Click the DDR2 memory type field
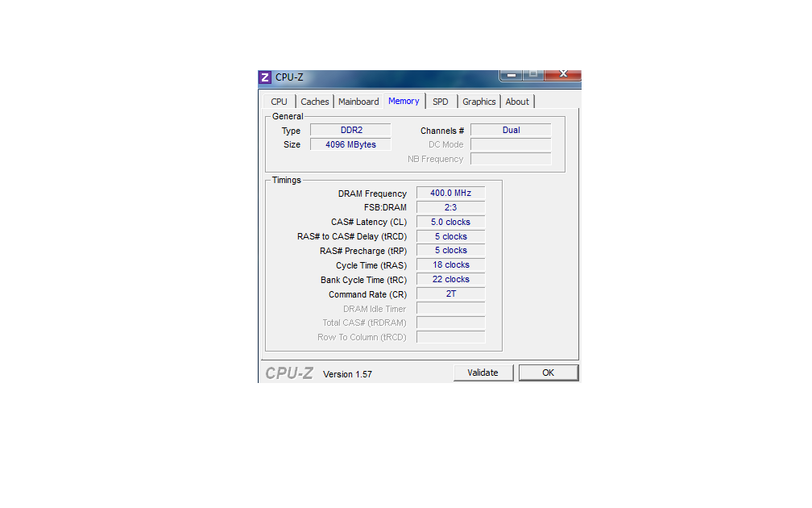This screenshot has height=508, width=812. pyautogui.click(x=350, y=130)
